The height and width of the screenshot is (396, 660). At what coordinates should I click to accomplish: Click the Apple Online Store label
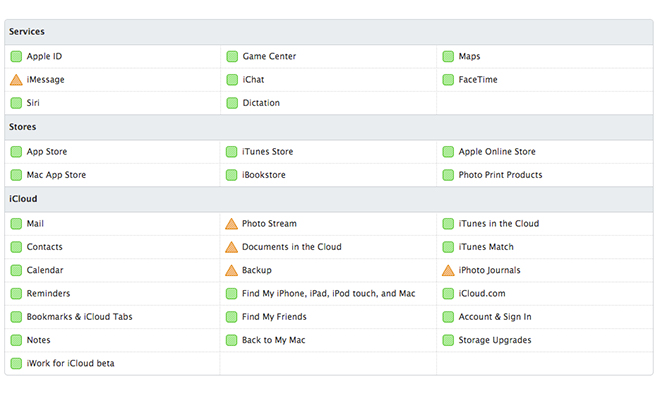(497, 151)
